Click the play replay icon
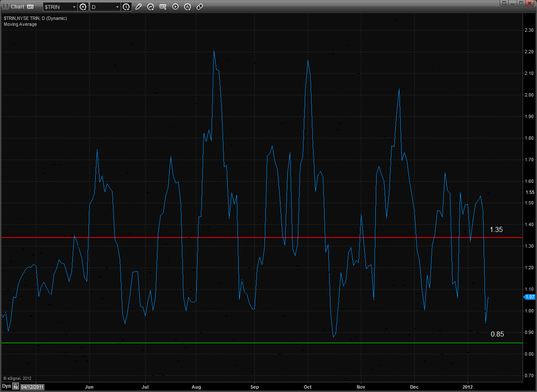This screenshot has height=392, width=537. [x=175, y=7]
